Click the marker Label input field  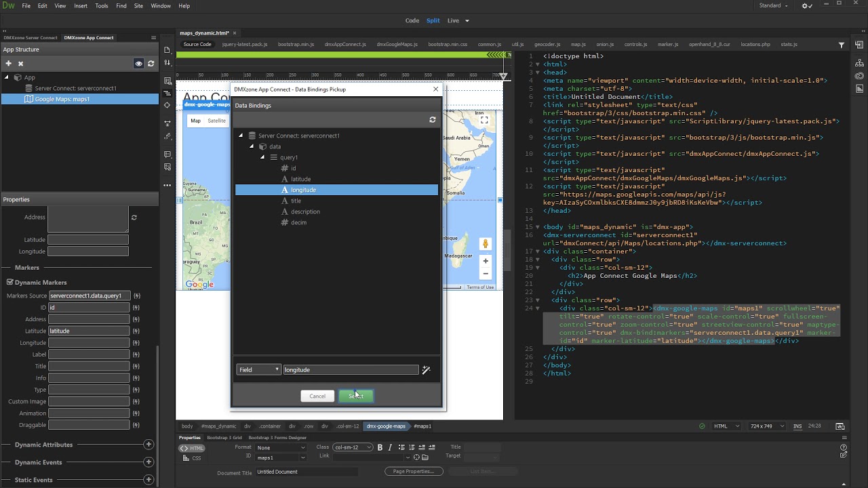click(x=89, y=354)
